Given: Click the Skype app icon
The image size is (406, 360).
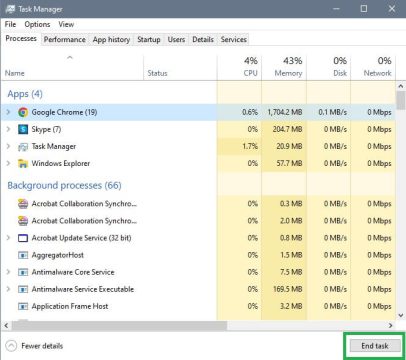Looking at the screenshot, I should 23,129.
